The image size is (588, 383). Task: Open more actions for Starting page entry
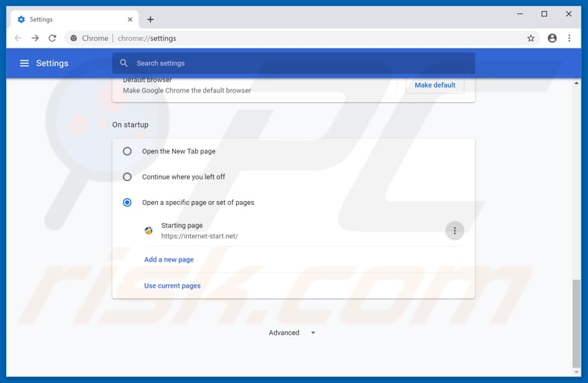[455, 230]
